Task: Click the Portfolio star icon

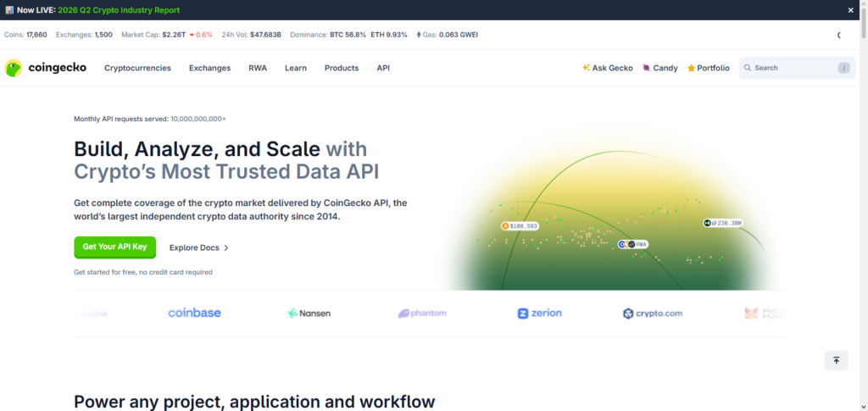Action: 691,68
